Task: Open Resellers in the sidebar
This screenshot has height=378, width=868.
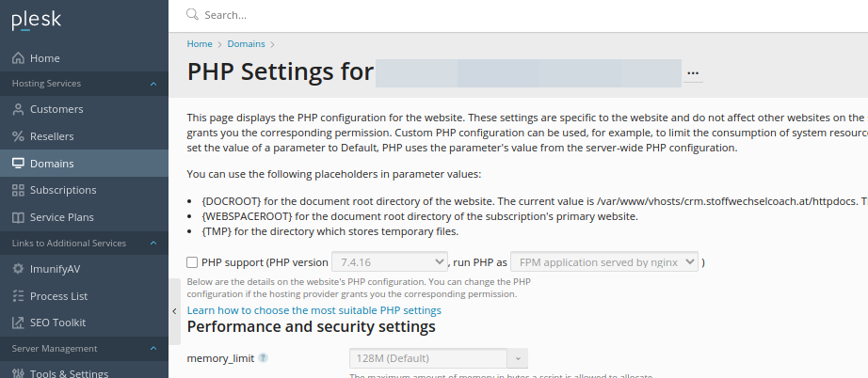Action: [84, 136]
